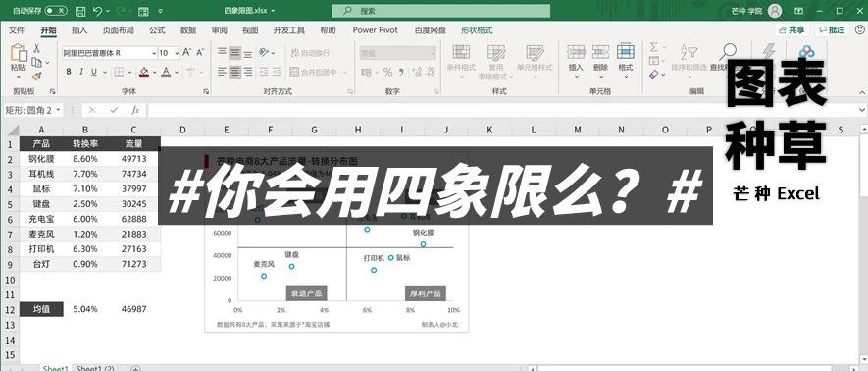Open the borders dropdown
868x371 pixels.
tap(129, 72)
